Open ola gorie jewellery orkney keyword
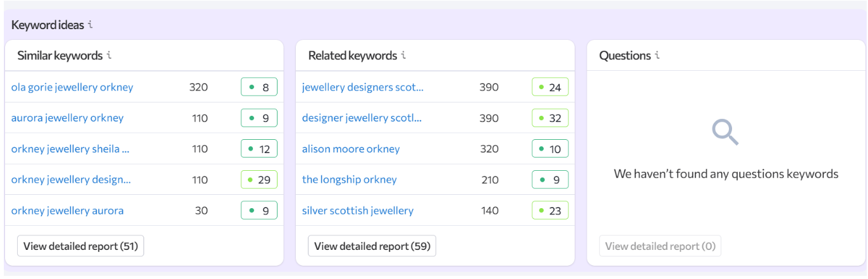 72,87
